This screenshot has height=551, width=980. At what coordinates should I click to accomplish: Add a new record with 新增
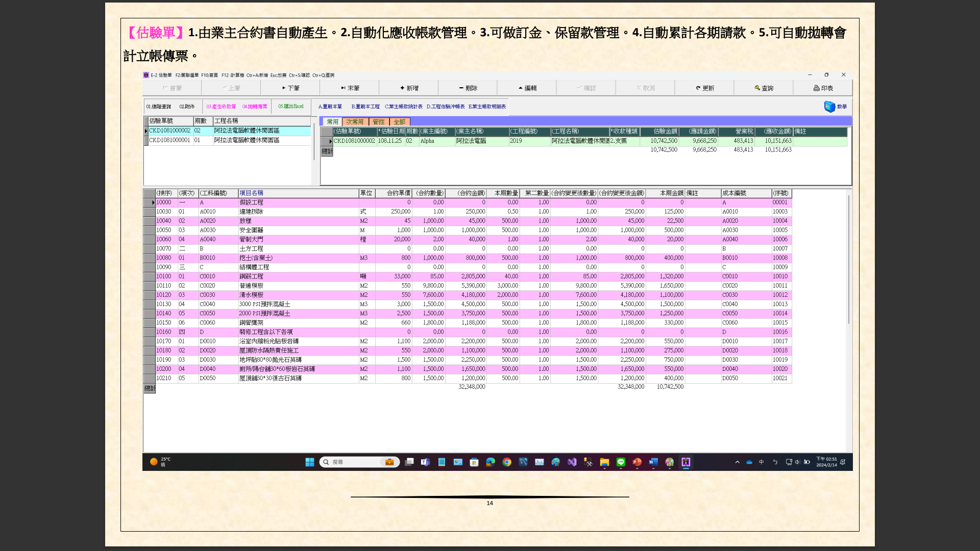click(409, 88)
